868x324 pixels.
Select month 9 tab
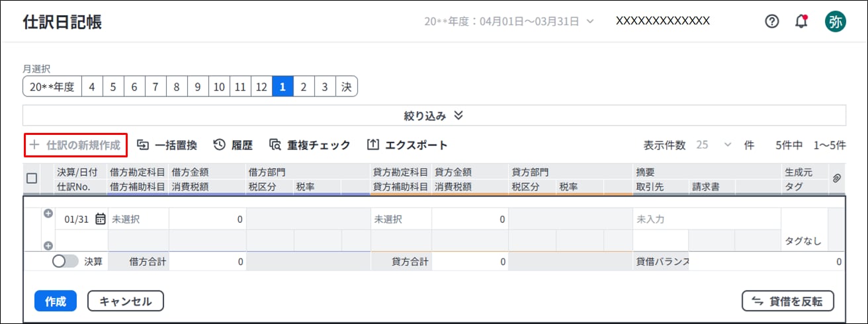click(198, 87)
